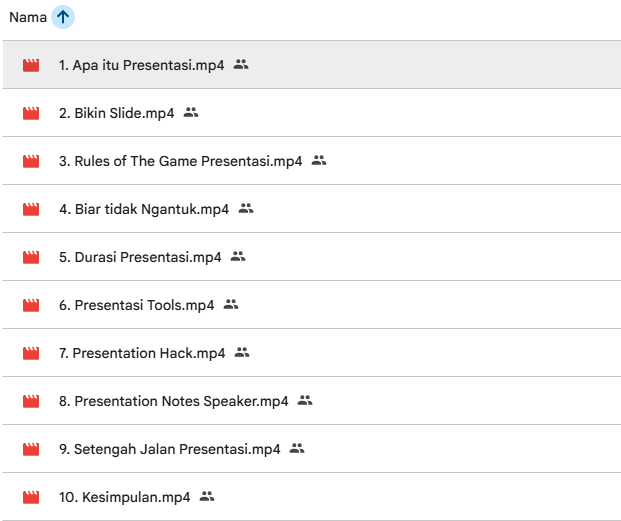Click shared icon beside Kesimpulan.mp4
This screenshot has width=621, height=521.
pos(207,496)
